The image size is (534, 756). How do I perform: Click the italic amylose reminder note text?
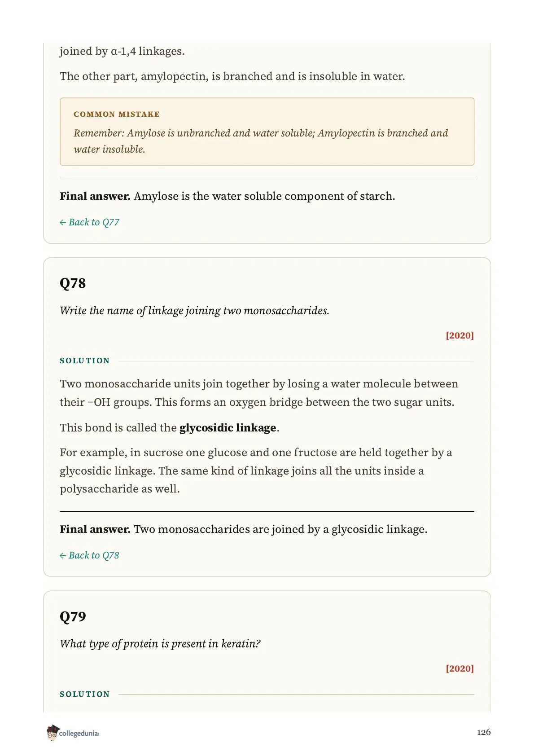[261, 141]
